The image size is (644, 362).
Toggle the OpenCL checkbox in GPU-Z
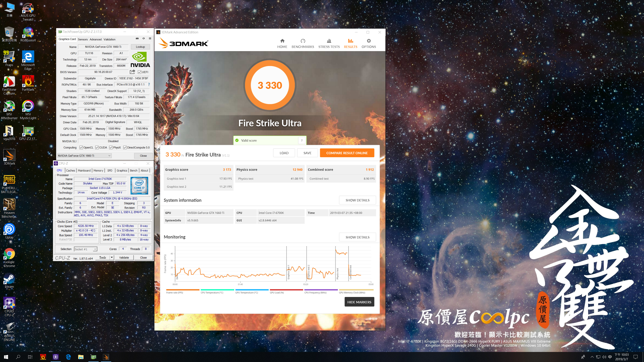click(81, 148)
